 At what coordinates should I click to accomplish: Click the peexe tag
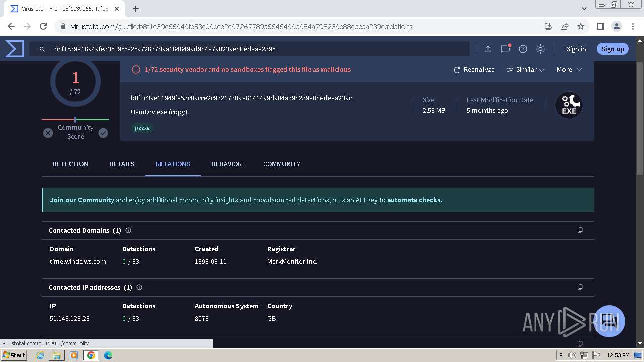point(142,128)
